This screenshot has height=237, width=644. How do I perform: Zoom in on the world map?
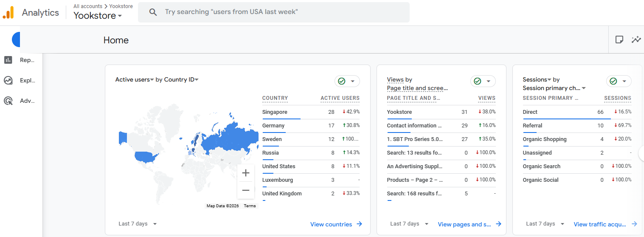coord(245,173)
